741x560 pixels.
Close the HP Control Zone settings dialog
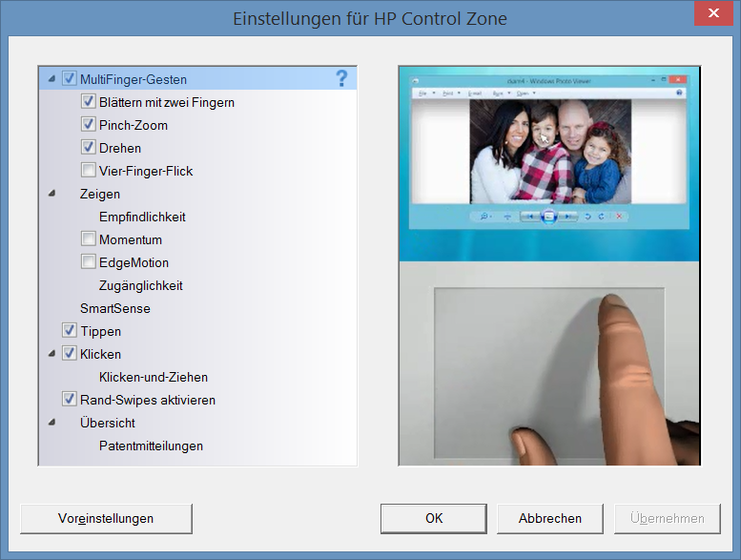pyautogui.click(x=713, y=13)
